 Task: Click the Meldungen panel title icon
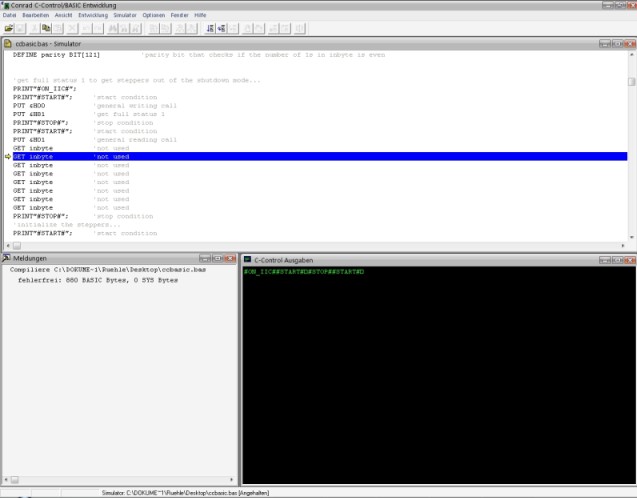[6, 258]
